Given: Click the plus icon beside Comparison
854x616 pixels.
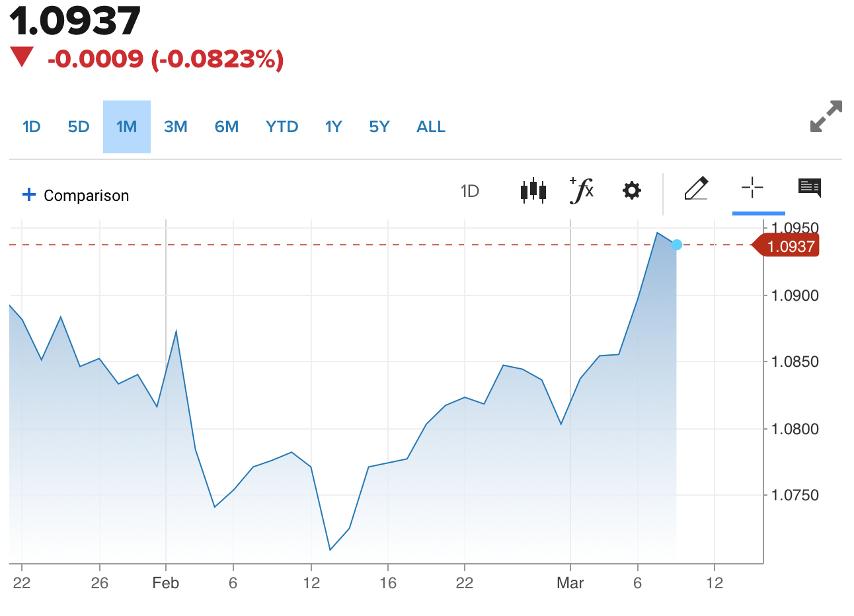Looking at the screenshot, I should (28, 194).
